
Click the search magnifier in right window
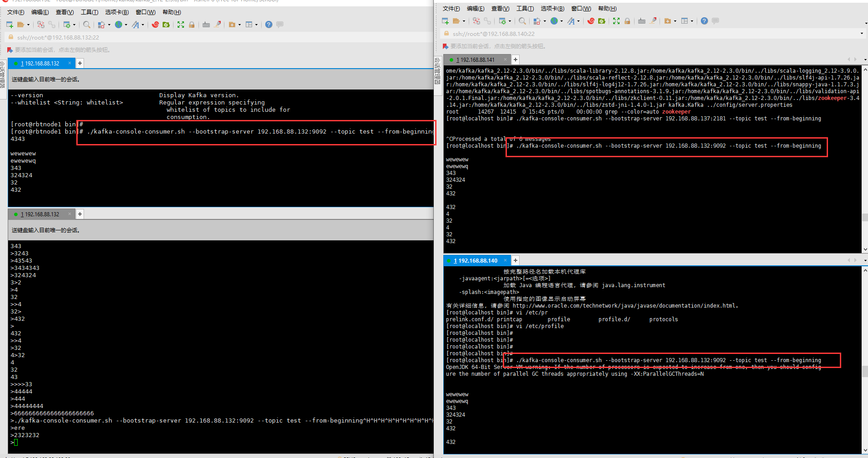point(522,21)
